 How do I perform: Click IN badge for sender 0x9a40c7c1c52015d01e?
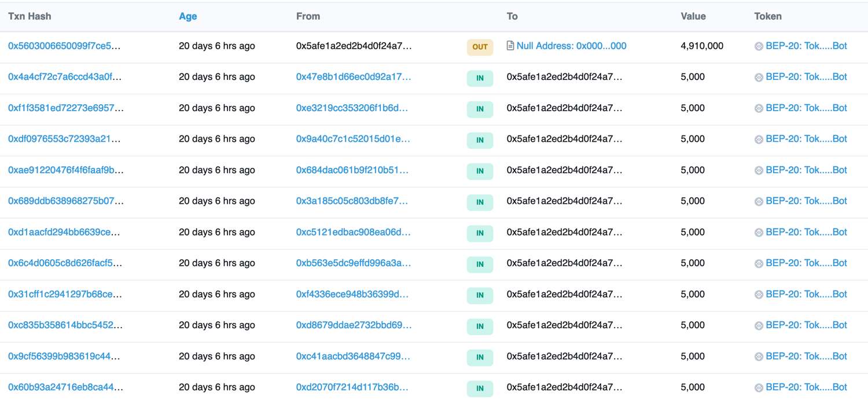[x=480, y=140]
